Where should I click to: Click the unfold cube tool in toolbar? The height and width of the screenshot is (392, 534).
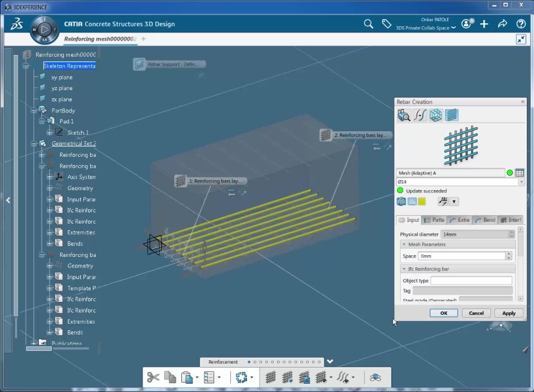pos(375,378)
